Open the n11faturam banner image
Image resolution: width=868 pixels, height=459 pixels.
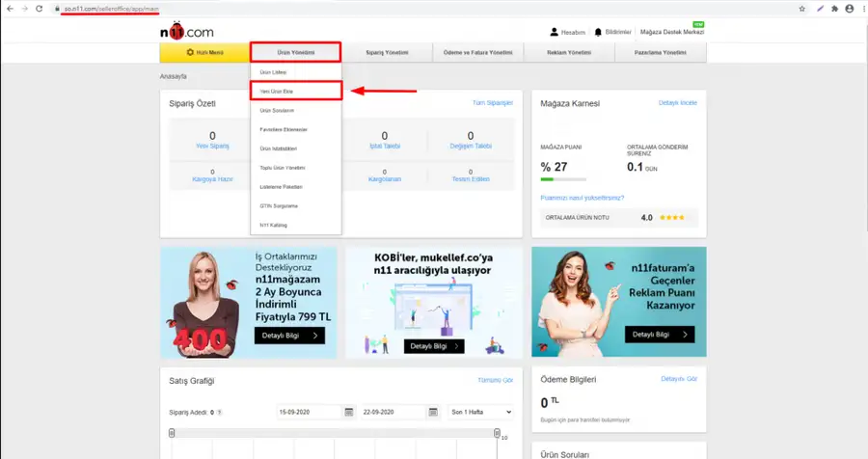click(619, 302)
